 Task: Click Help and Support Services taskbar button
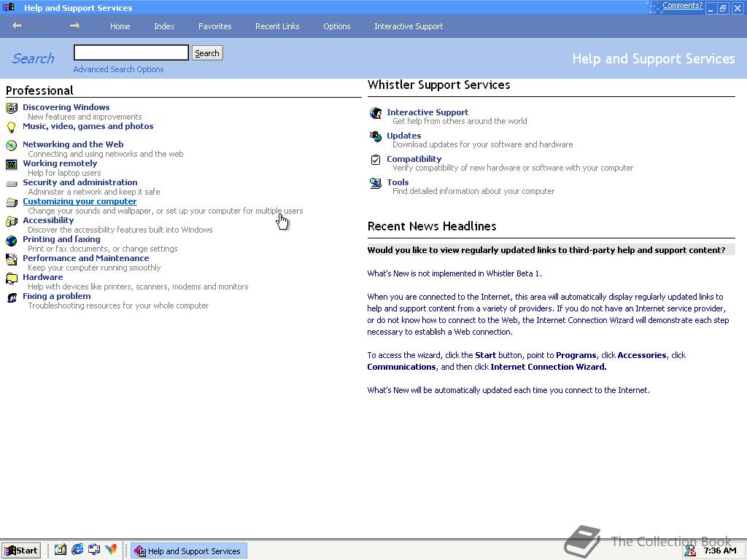point(189,551)
